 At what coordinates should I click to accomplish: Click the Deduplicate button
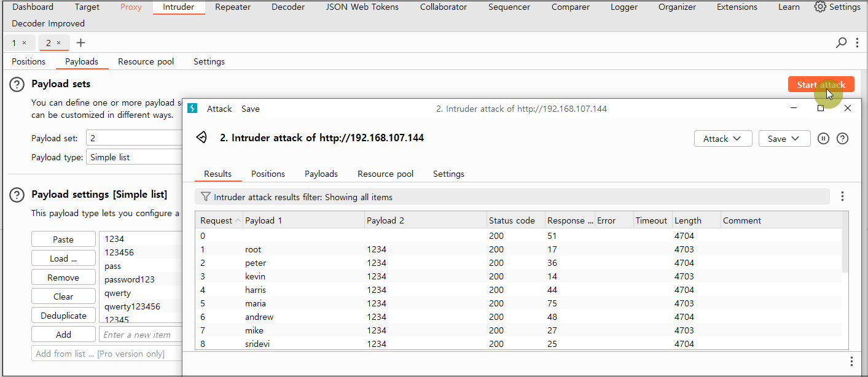[63, 316]
